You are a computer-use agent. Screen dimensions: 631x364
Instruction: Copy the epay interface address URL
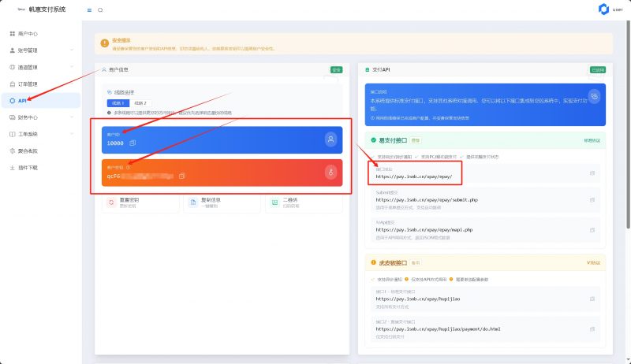(x=592, y=173)
